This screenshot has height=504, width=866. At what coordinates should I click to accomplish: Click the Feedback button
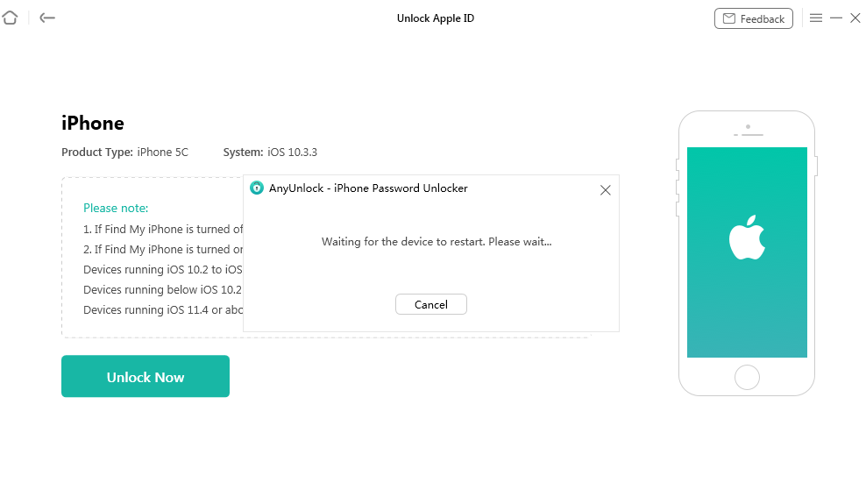pyautogui.click(x=754, y=18)
